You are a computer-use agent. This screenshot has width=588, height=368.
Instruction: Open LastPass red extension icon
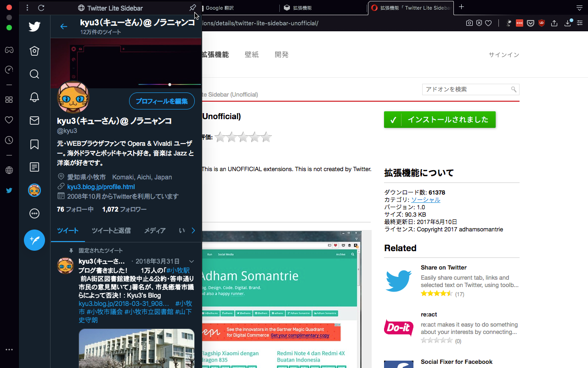520,23
